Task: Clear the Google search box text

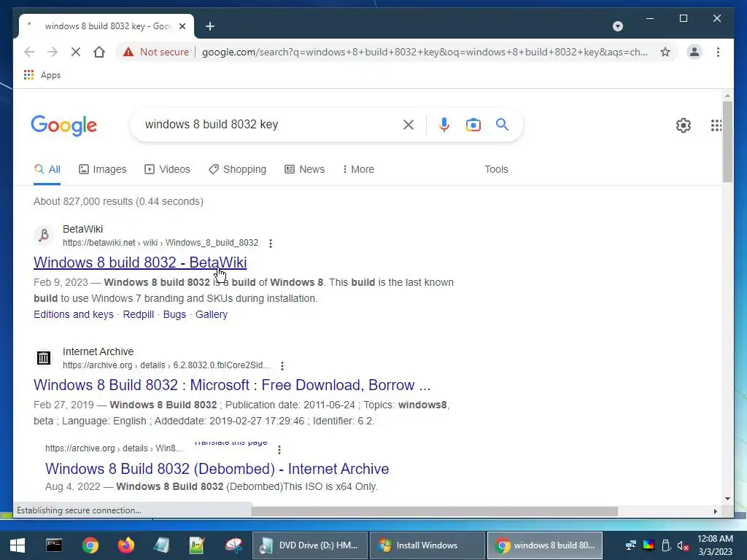Action: pos(409,125)
